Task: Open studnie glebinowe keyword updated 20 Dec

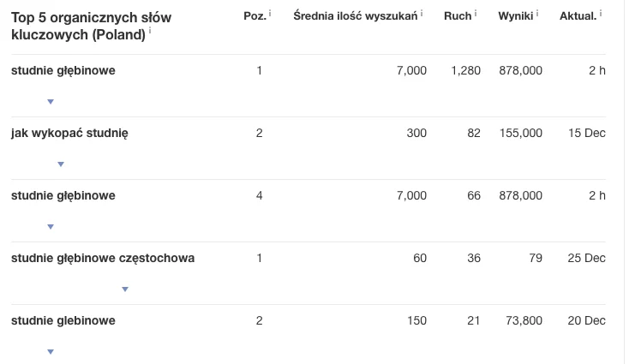Action: (63, 320)
